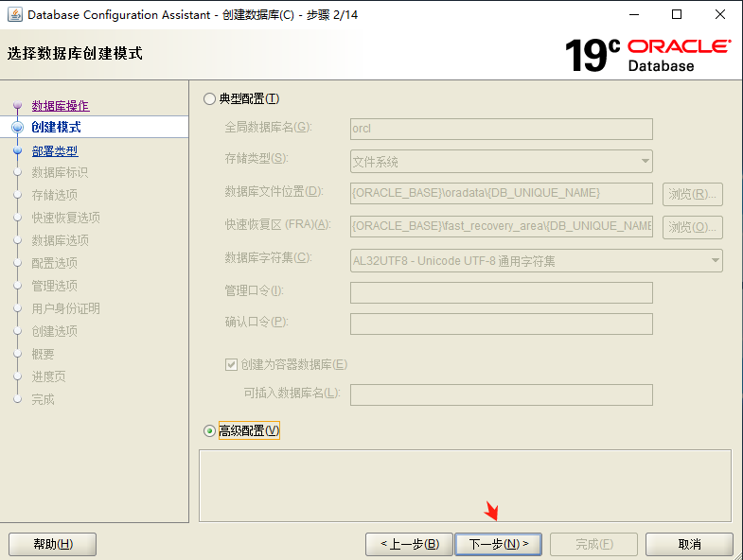Select the 创建模式 step in sidebar
The image size is (743, 560).
click(57, 127)
